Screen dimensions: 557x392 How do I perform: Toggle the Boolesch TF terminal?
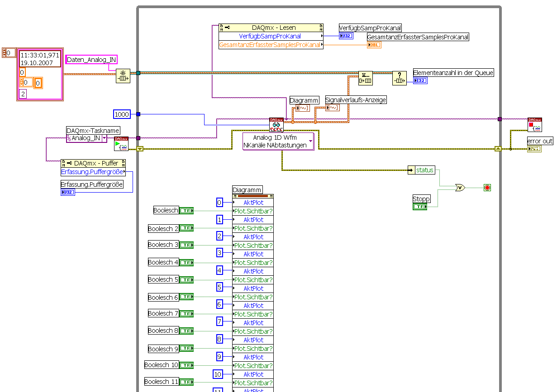[186, 211]
